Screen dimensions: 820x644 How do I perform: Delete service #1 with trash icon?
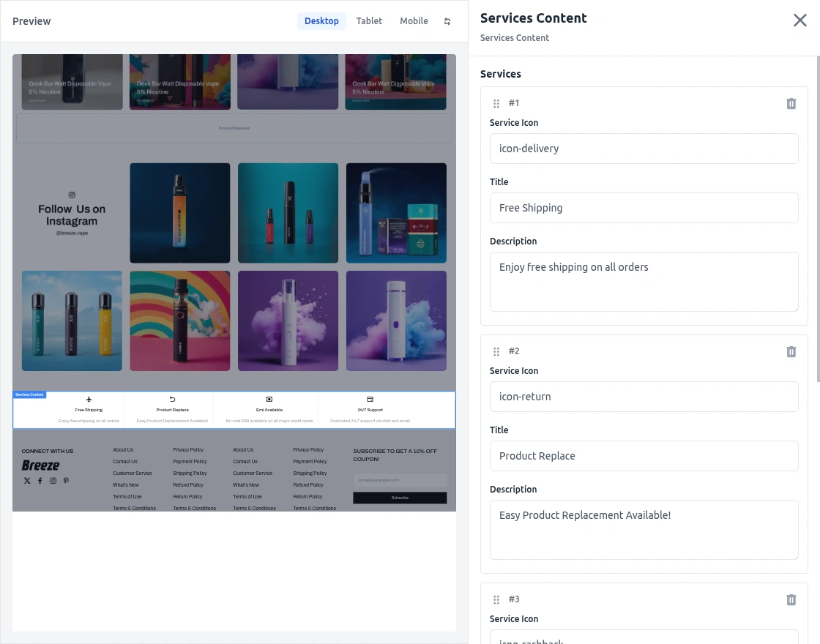click(791, 103)
